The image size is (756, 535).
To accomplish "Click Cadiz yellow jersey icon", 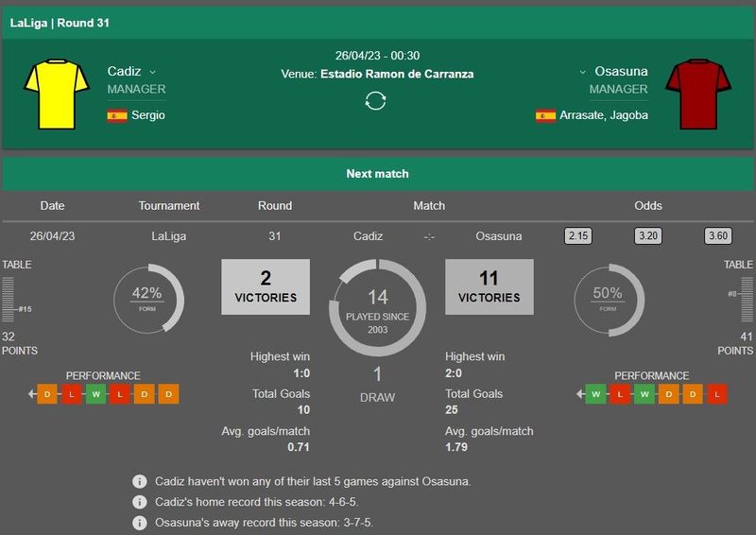I will pyautogui.click(x=57, y=95).
